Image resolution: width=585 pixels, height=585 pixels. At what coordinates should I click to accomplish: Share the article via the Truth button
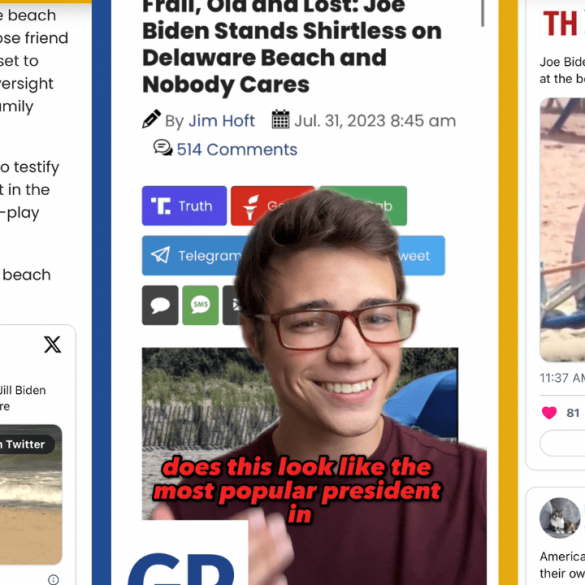pyautogui.click(x=184, y=206)
